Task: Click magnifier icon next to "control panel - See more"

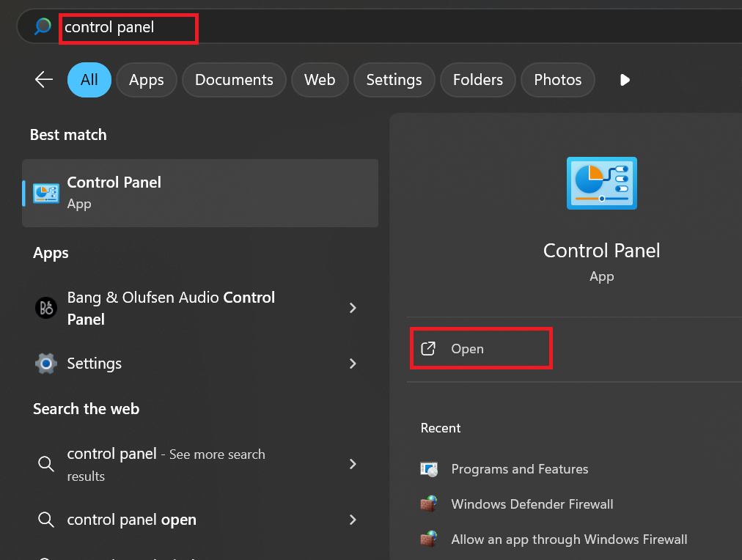Action: [46, 463]
